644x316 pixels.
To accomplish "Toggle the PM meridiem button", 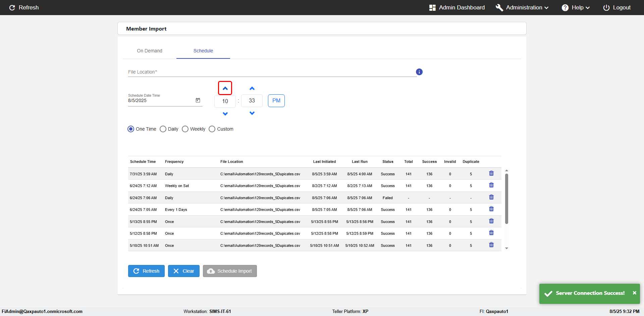I will (x=276, y=101).
